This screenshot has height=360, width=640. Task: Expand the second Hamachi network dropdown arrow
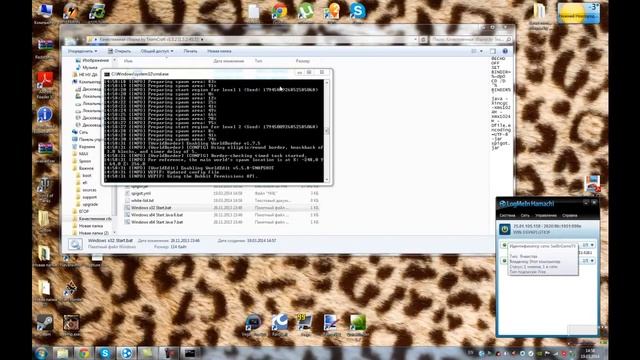592,260
